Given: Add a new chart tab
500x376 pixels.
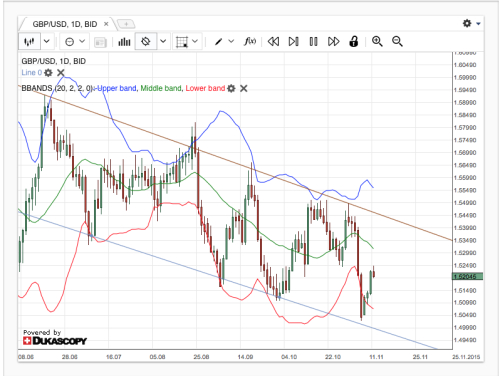Looking at the screenshot, I should 126,24.
